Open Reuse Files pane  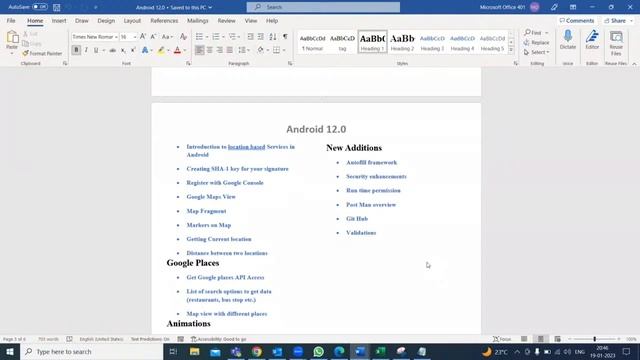(x=616, y=42)
